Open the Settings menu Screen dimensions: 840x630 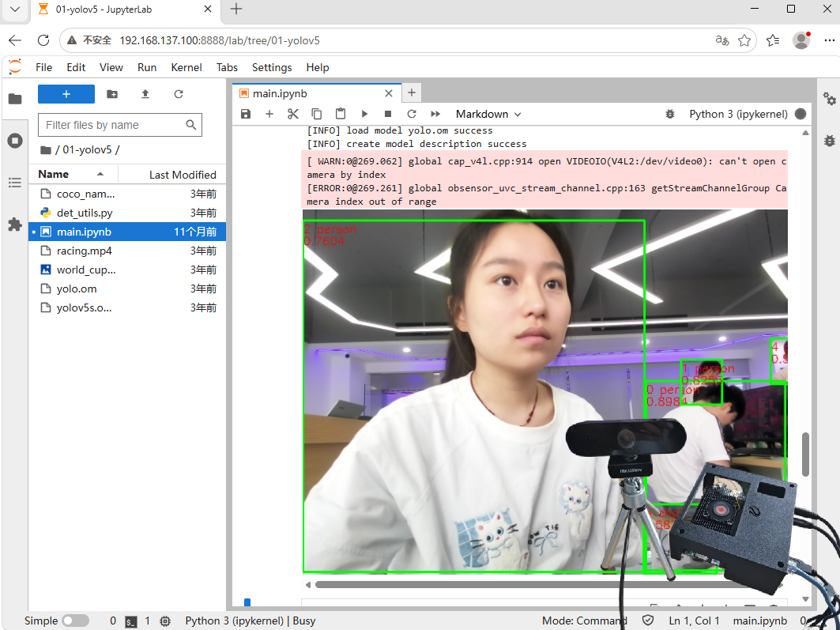click(x=272, y=67)
